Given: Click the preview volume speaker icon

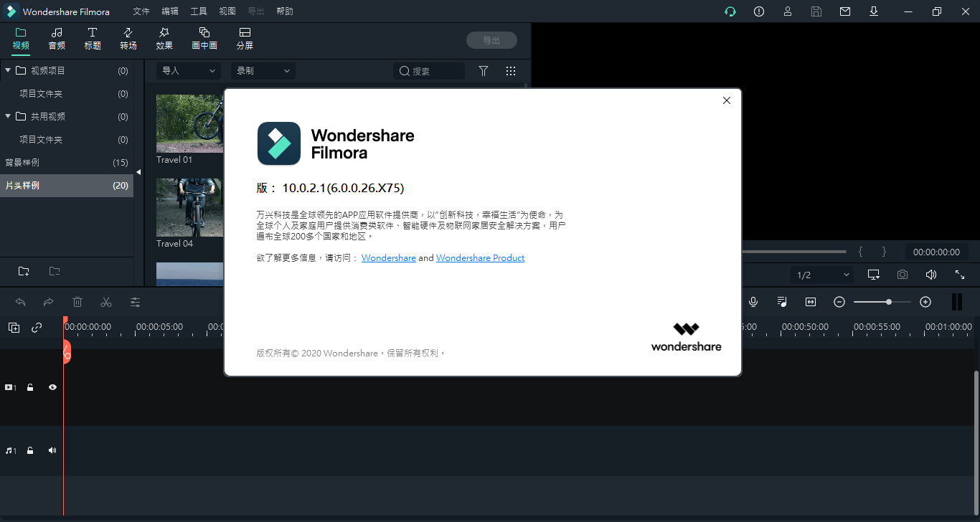Looking at the screenshot, I should [931, 275].
